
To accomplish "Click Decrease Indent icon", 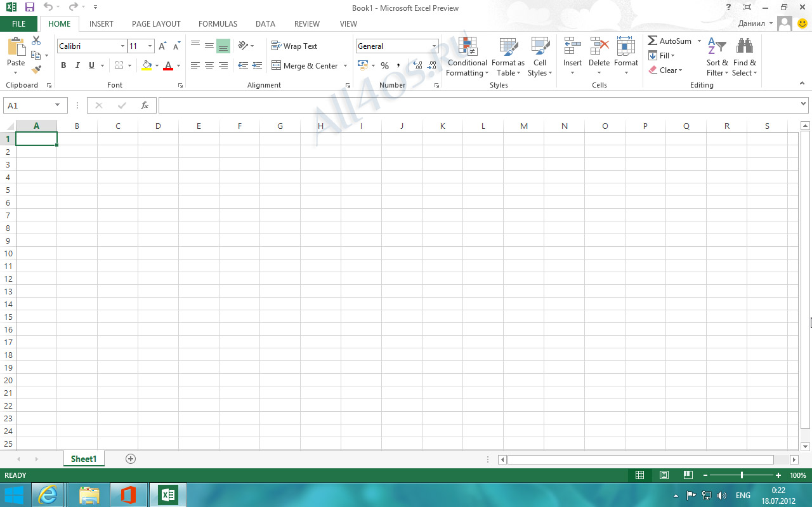I will pos(243,65).
